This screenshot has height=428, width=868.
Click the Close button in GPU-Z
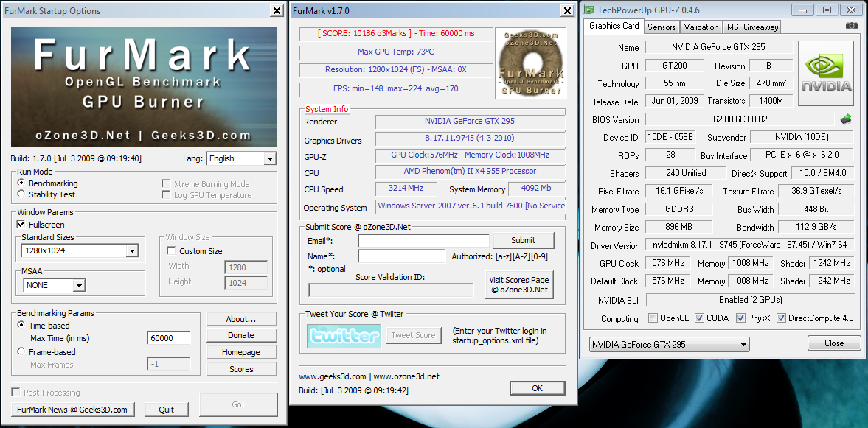coord(833,343)
